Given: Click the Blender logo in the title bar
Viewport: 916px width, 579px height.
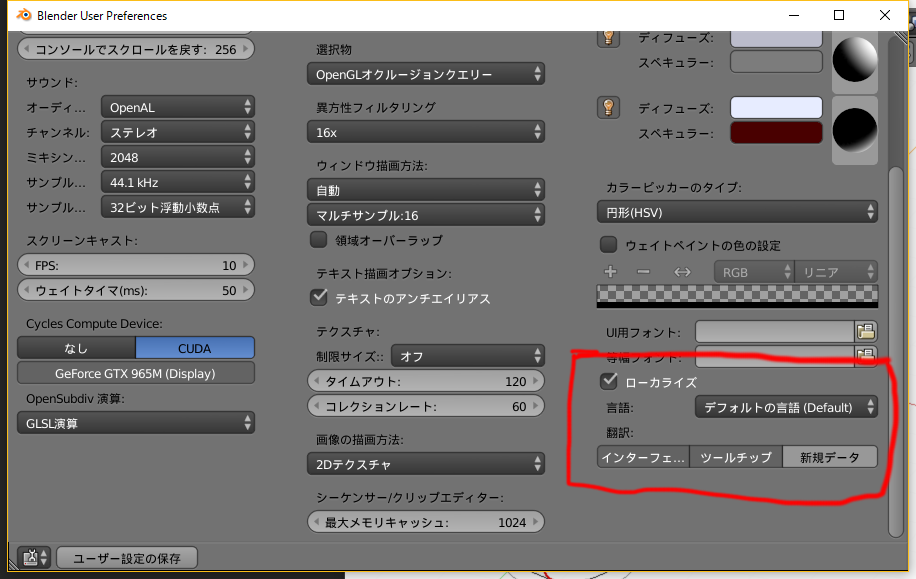Looking at the screenshot, I should [x=24, y=15].
